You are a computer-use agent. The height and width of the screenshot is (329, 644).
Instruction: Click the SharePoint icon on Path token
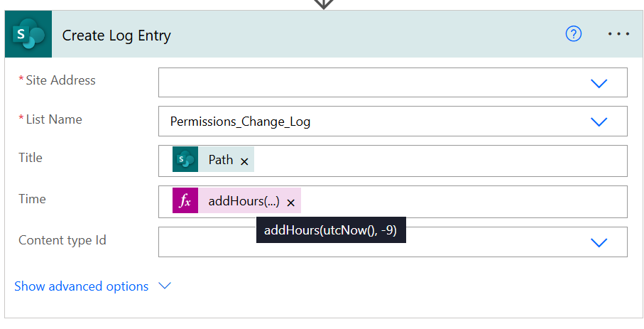185,160
